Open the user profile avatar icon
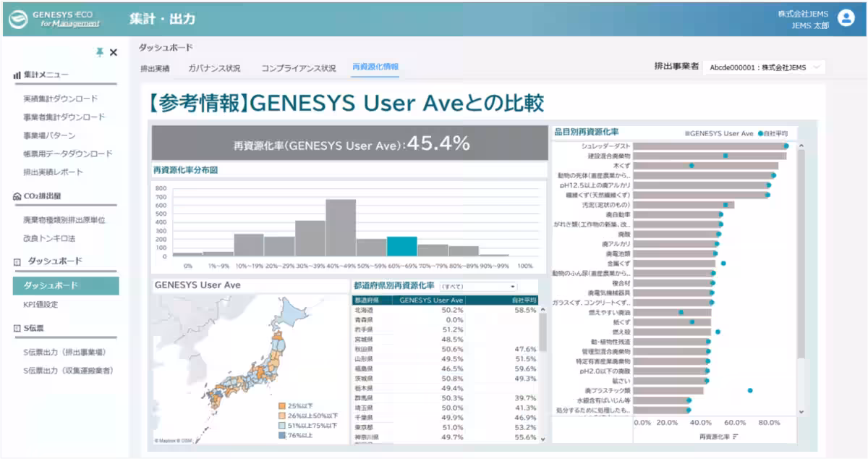This screenshot has width=868, height=459. 846,19
